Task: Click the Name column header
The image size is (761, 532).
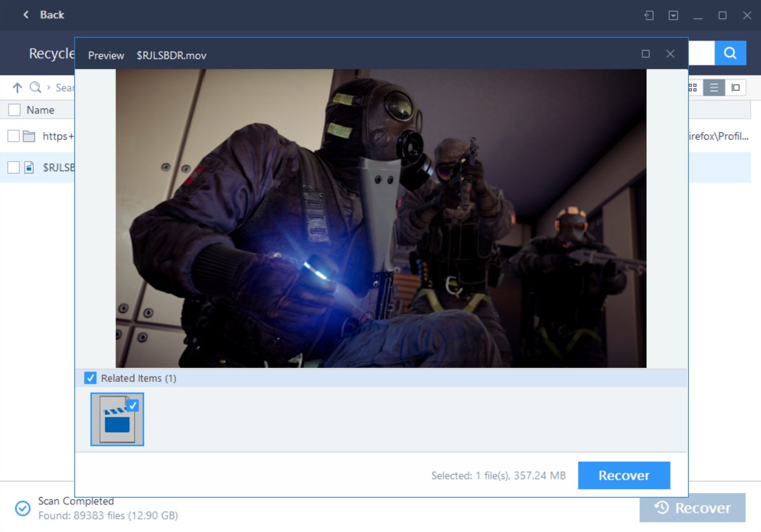Action: (x=40, y=110)
